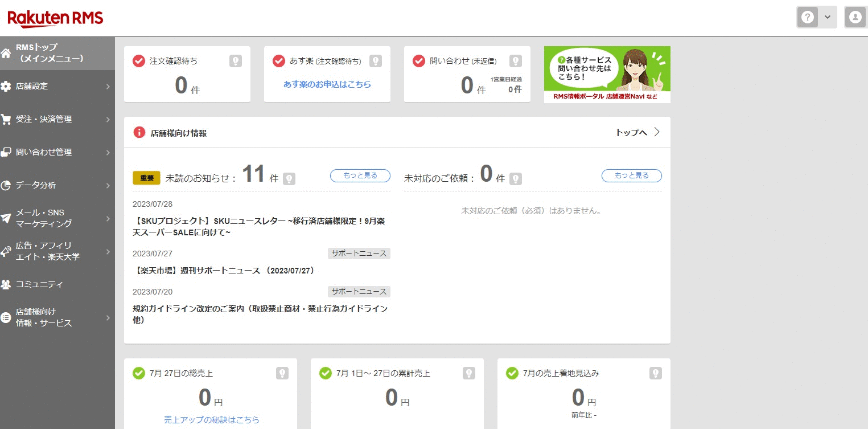Click the megaphone icon for 広告・アフィリエイト
Screen dimensions: 868x429
pos(6,251)
